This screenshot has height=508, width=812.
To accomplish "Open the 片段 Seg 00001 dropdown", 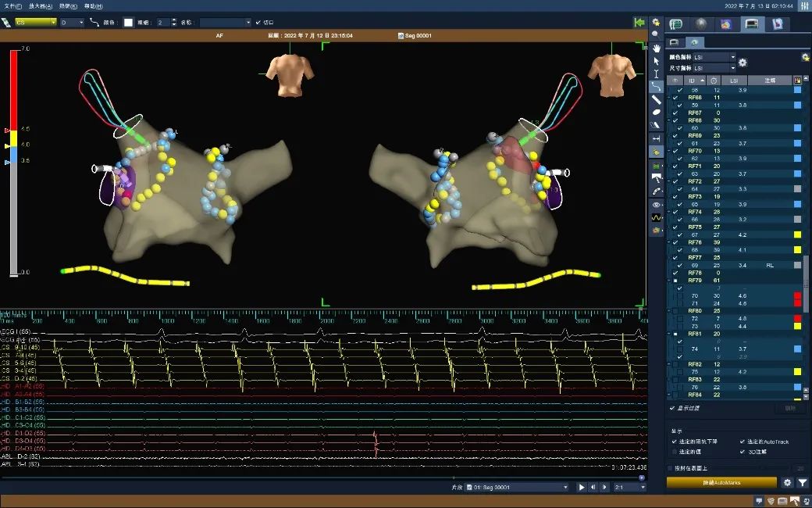I will [x=518, y=487].
